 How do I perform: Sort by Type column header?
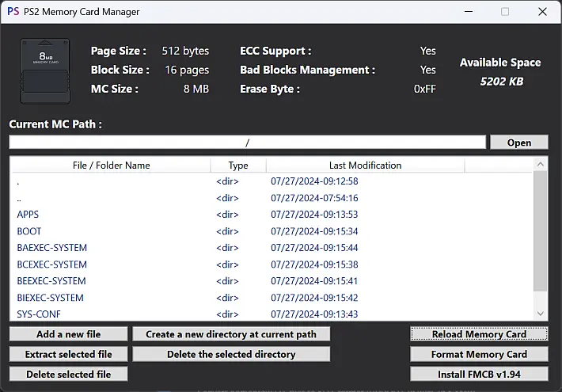click(238, 166)
